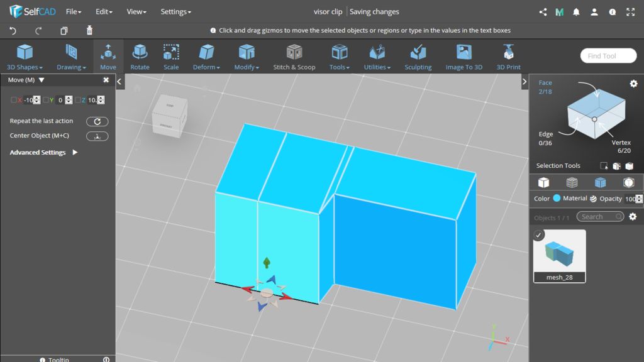Switch to wireframe render mode

(x=572, y=183)
